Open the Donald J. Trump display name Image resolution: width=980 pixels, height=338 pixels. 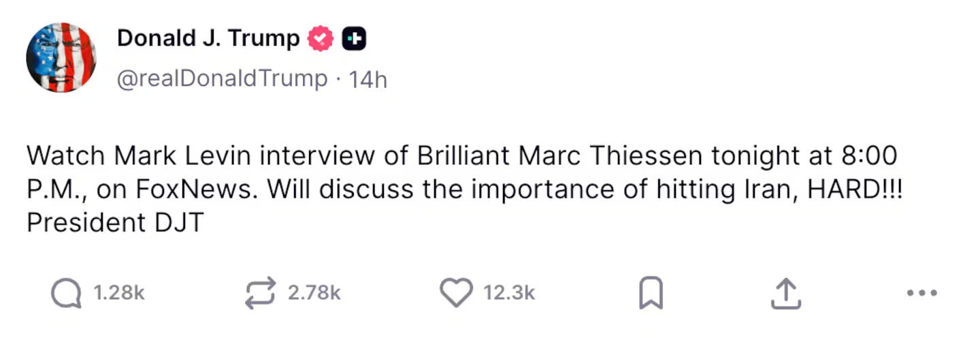point(208,39)
